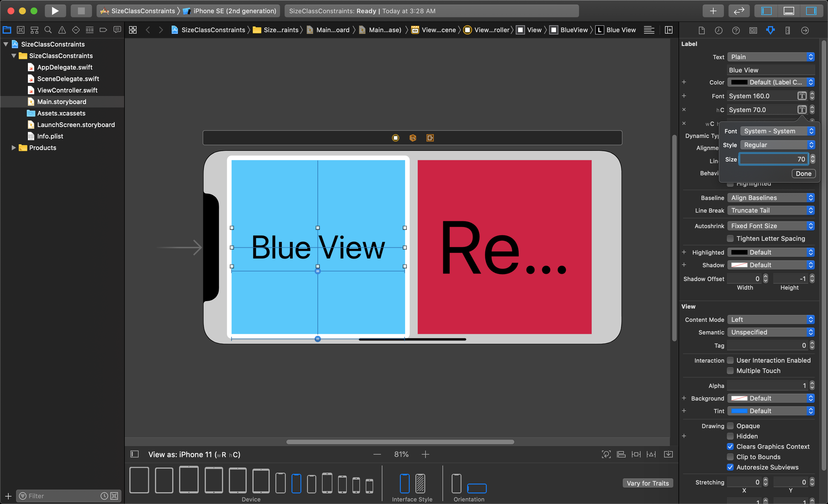The height and width of the screenshot is (504, 828).
Task: Open editor options lines menu
Action: click(649, 30)
